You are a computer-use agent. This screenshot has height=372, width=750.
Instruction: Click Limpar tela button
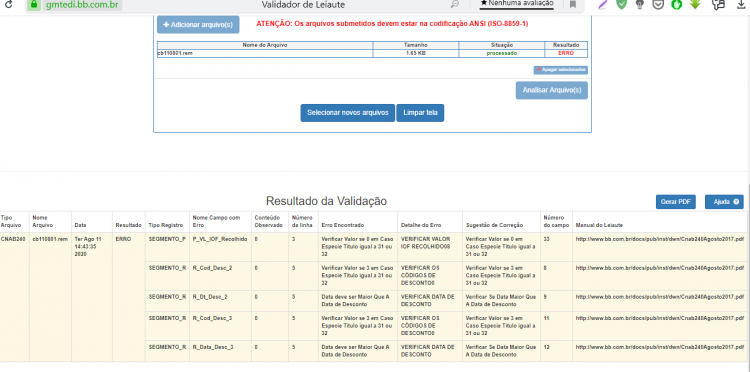420,113
